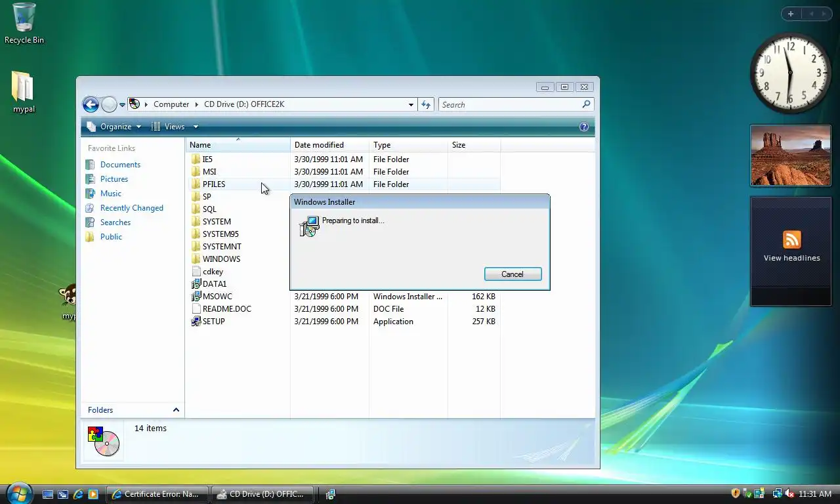Click the sidebar Add gadget plus button
The width and height of the screenshot is (840, 504).
click(791, 14)
